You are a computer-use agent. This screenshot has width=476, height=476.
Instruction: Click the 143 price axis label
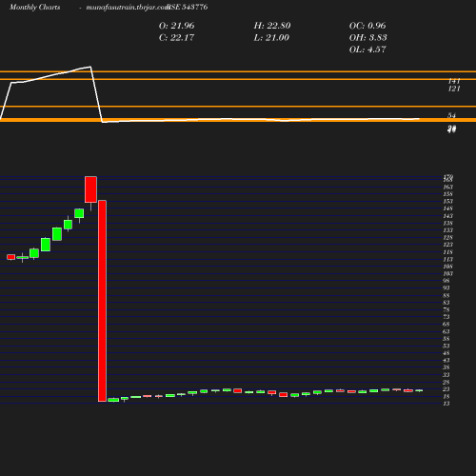coord(448,216)
